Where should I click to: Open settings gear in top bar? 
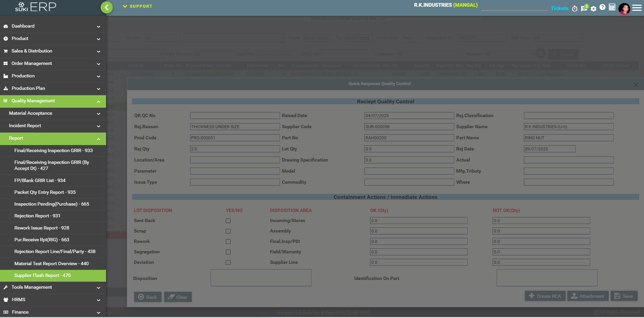(x=594, y=9)
